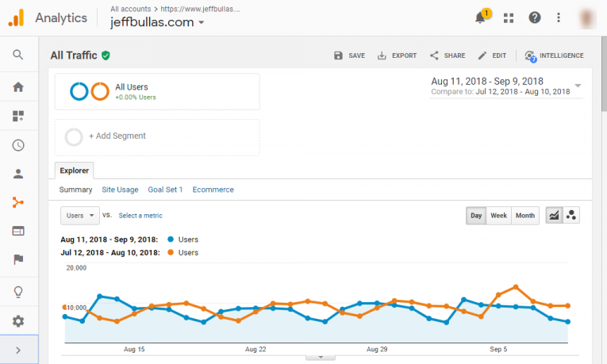The width and height of the screenshot is (607, 364).
Task: Open the date range picker dropdown
Action: coord(506,86)
